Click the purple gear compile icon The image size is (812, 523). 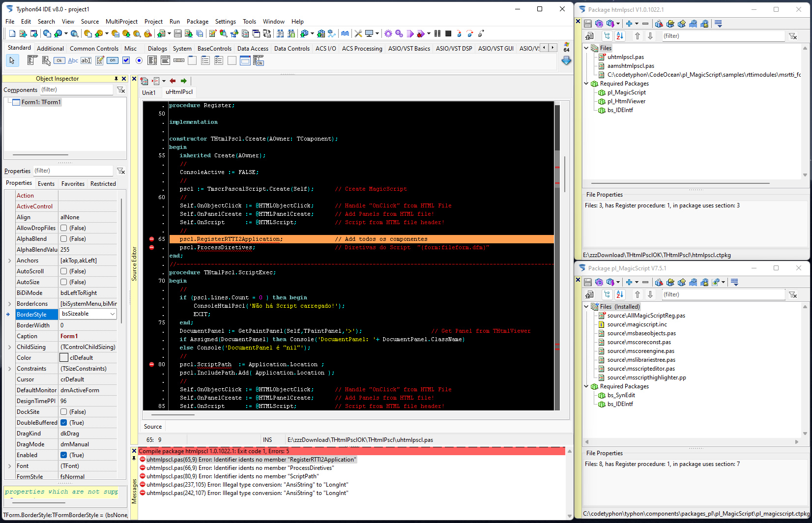click(388, 33)
